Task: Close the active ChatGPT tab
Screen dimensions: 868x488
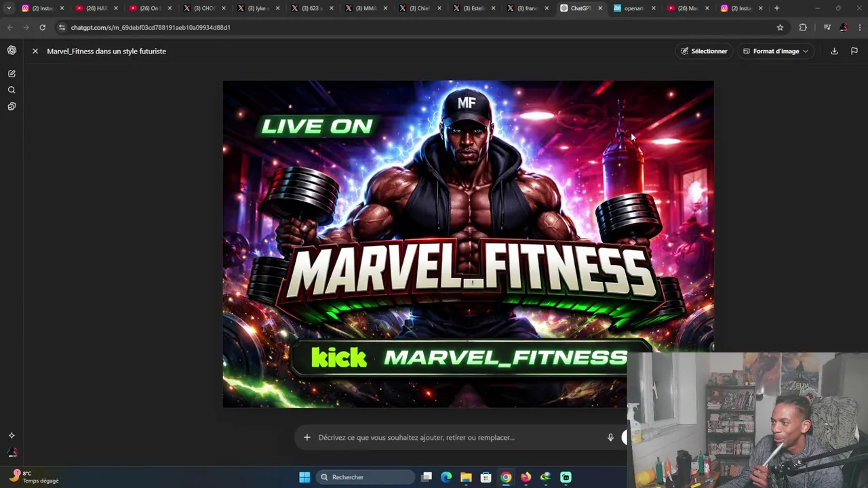Action: tap(600, 8)
